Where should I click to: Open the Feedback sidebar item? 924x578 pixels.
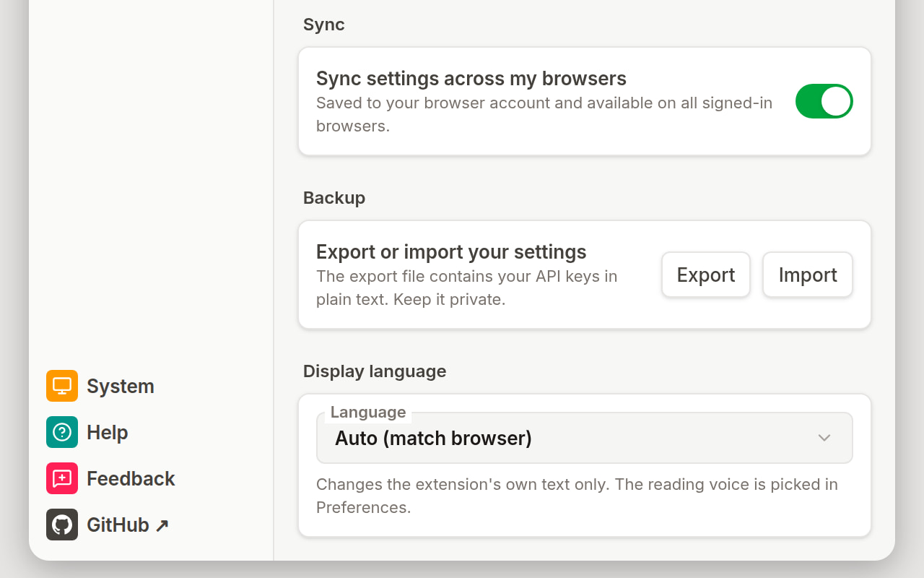click(111, 478)
